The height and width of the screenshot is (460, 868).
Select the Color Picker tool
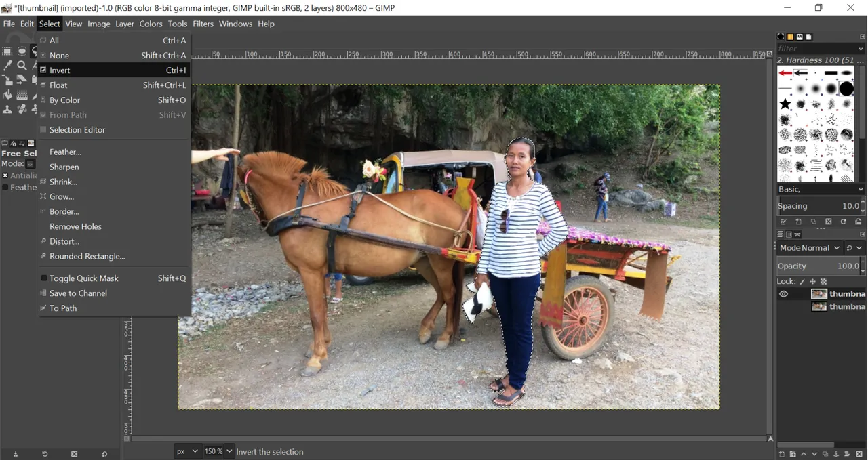(x=7, y=66)
